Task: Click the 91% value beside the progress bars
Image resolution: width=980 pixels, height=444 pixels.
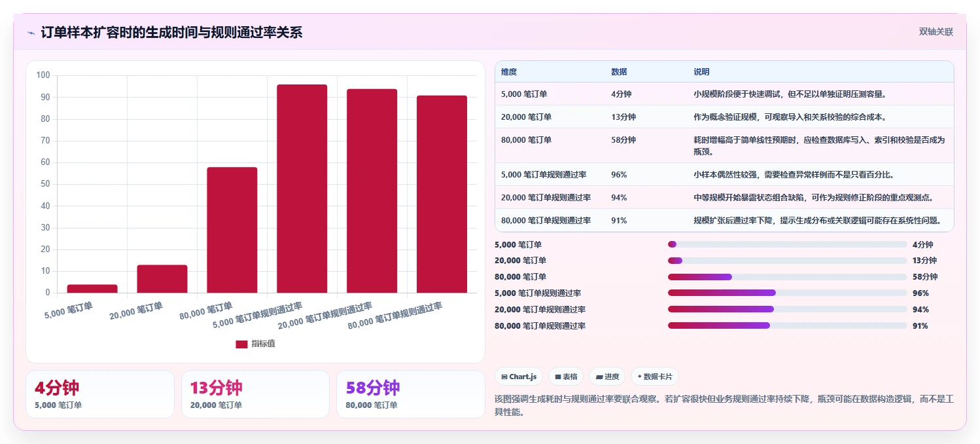Action: (920, 326)
